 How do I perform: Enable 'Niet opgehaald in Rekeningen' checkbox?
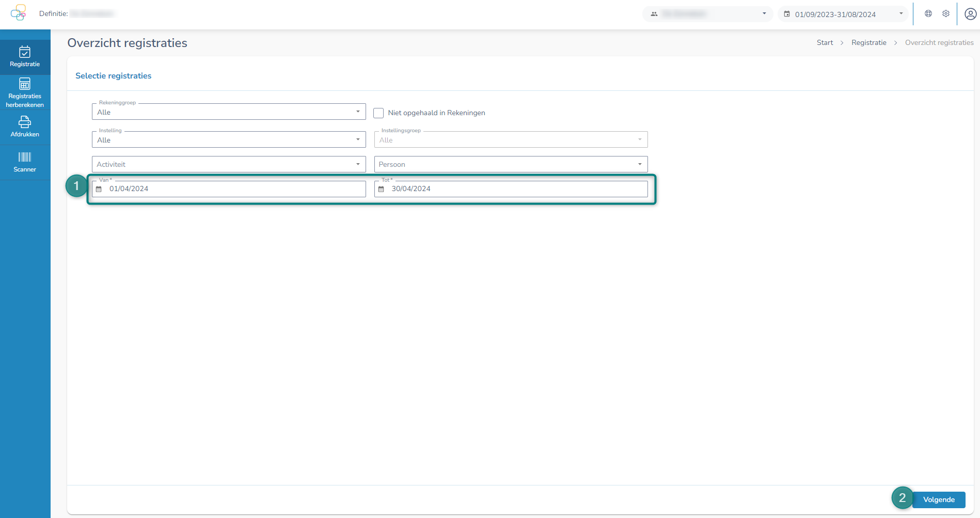[x=378, y=113]
